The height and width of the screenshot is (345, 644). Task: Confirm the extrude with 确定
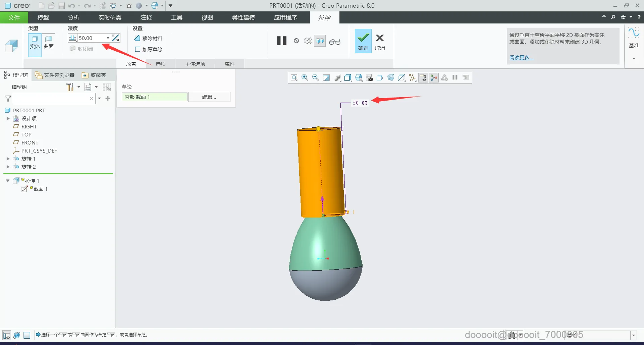(x=363, y=41)
